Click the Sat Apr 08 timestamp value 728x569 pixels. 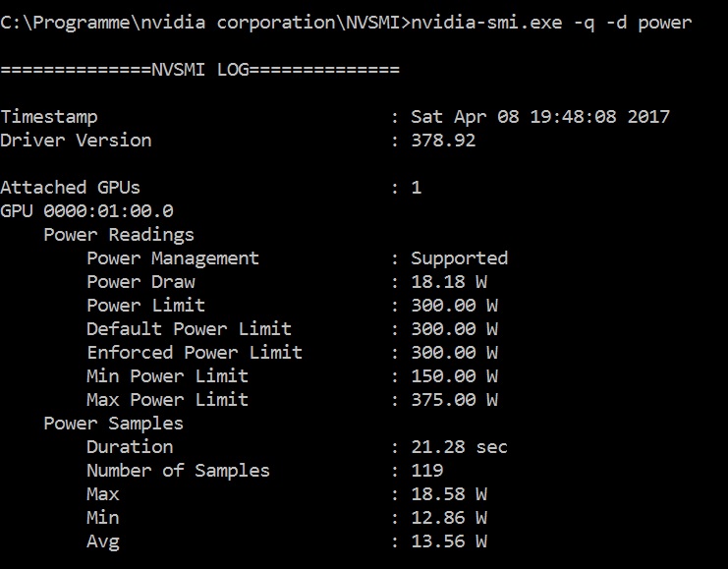coord(540,116)
